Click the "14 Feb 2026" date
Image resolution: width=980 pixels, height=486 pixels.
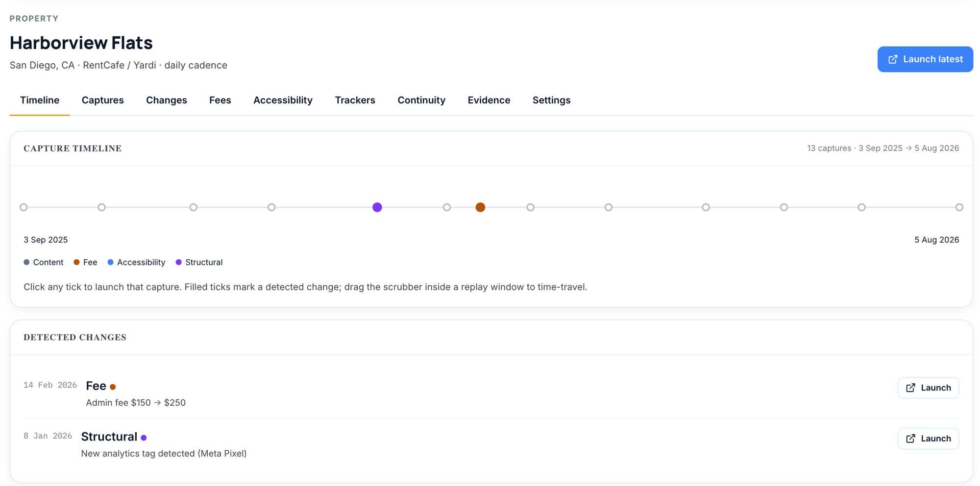tap(50, 385)
